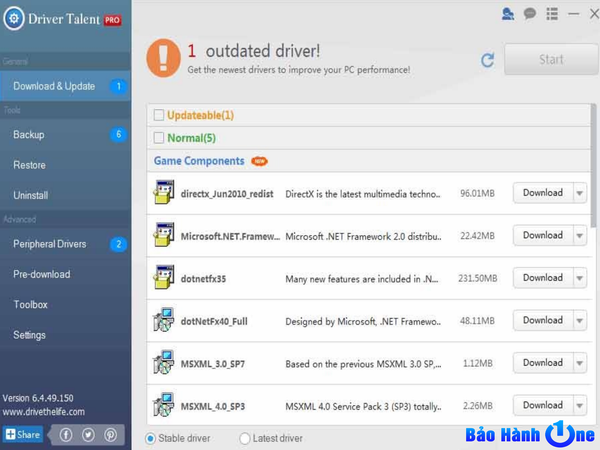This screenshot has height=450, width=600.
Task: Go to Peripheral Drivers in sidebar
Action: click(x=49, y=244)
